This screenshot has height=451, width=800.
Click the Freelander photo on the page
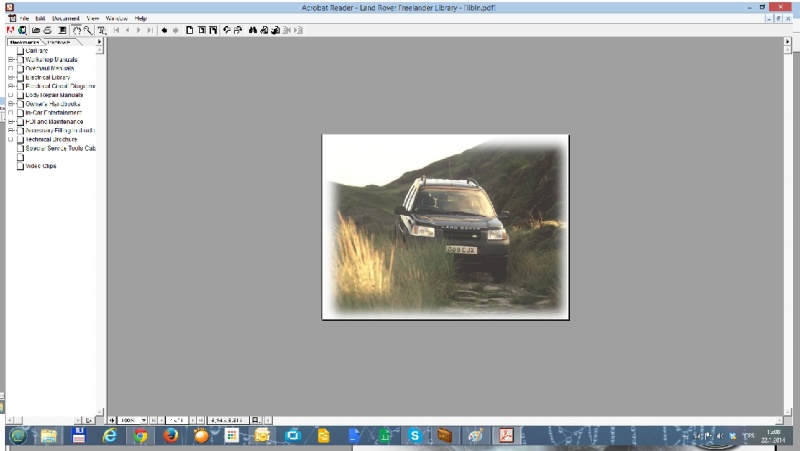point(445,226)
